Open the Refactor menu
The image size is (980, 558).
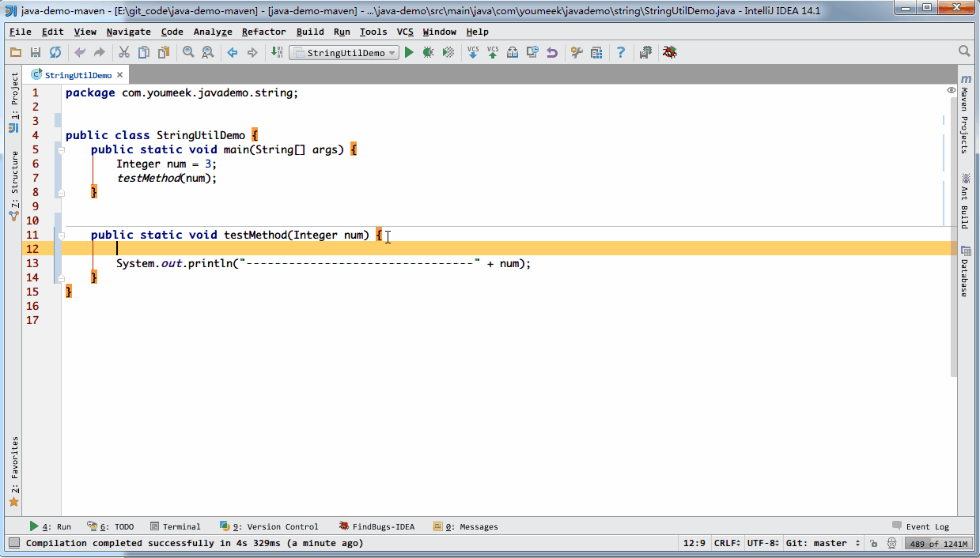[x=263, y=32]
